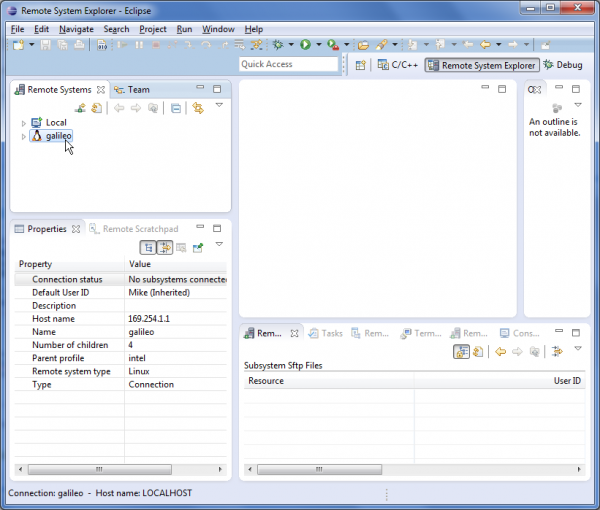The height and width of the screenshot is (510, 600).
Task: Toggle Show Categories in Properties view
Action: click(x=148, y=248)
